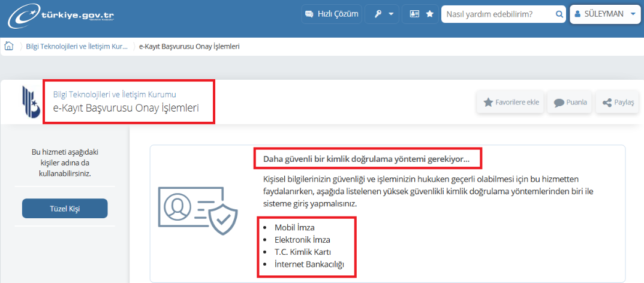This screenshot has width=644, height=283.
Task: Choose Tüzel Kişi button
Action: click(x=65, y=209)
